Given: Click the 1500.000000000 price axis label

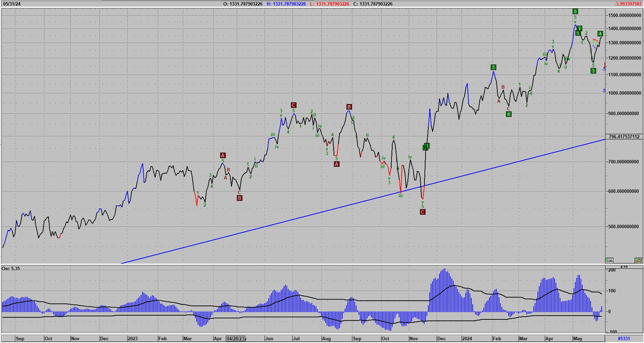Looking at the screenshot, I should [x=626, y=15].
